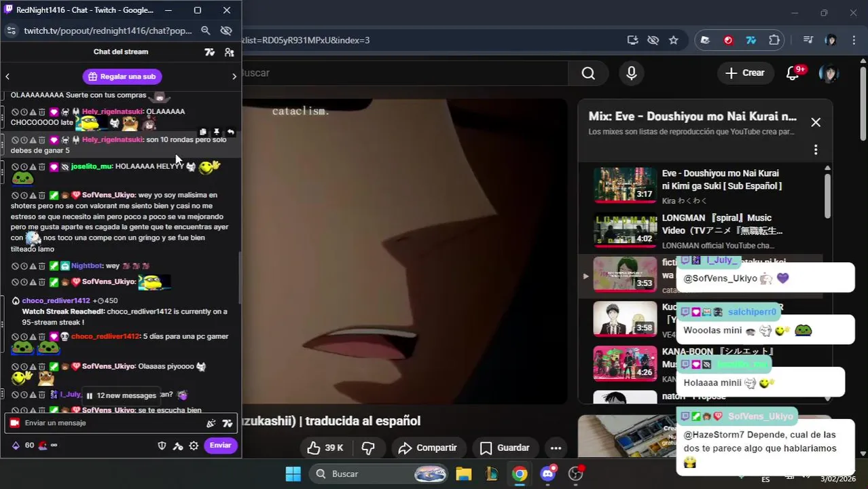This screenshot has width=868, height=489.
Task: Open Chrome media control icon
Action: click(x=808, y=40)
